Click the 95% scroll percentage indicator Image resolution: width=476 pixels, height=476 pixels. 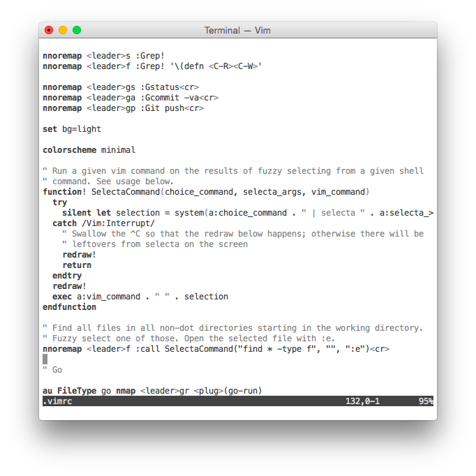point(426,401)
